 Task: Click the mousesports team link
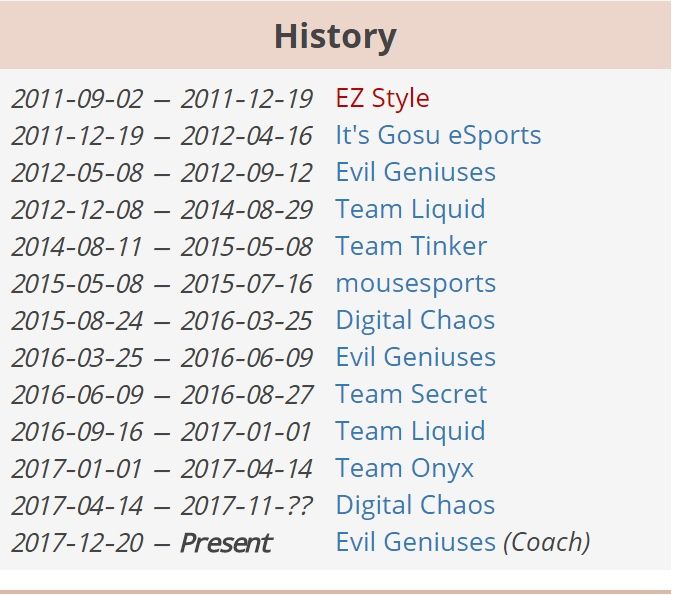click(x=415, y=284)
